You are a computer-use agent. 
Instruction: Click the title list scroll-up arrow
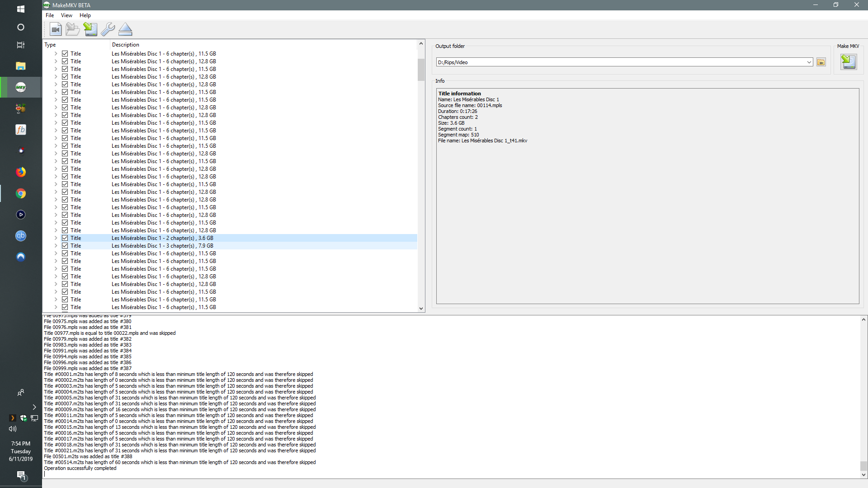click(421, 44)
